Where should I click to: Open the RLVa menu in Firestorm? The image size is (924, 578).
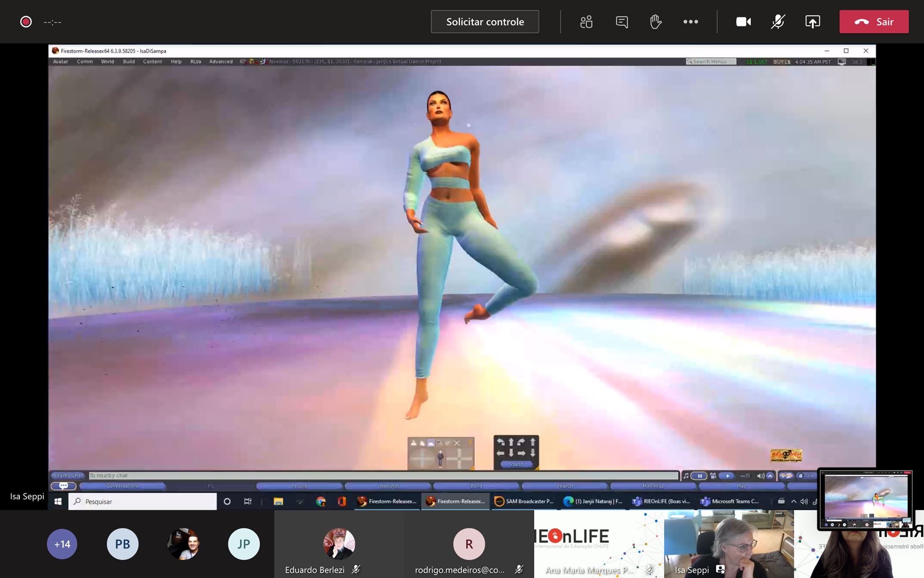click(196, 61)
